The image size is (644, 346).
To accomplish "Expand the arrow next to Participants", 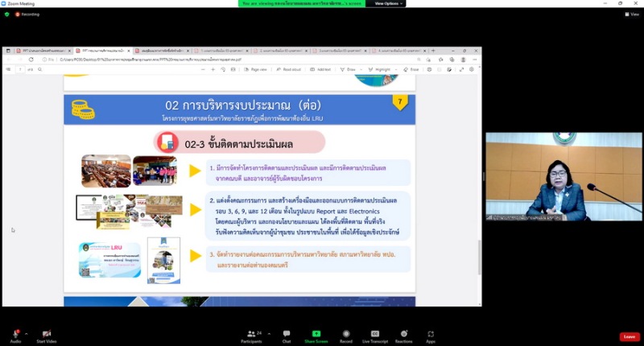I will 264,333.
